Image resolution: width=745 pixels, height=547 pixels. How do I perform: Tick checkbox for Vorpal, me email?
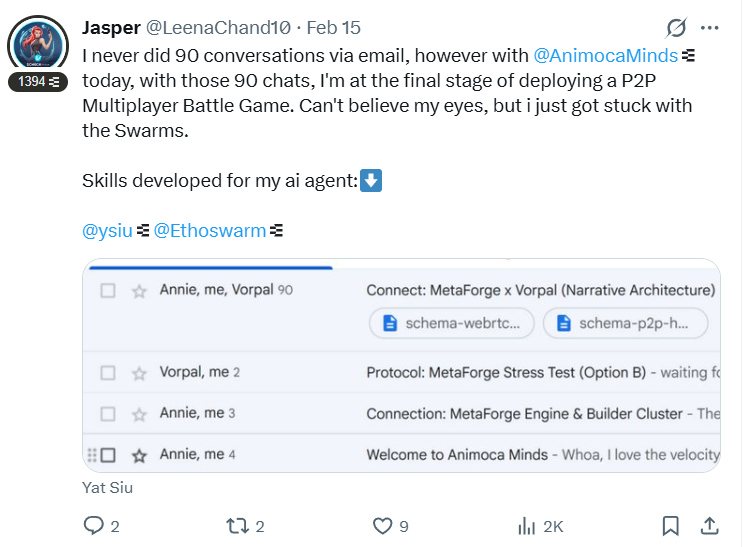tap(109, 373)
